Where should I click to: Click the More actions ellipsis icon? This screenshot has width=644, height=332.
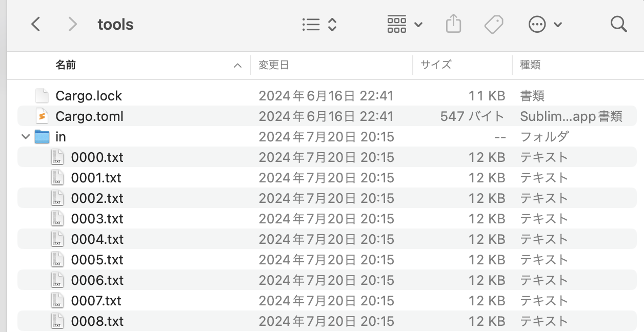tap(536, 24)
